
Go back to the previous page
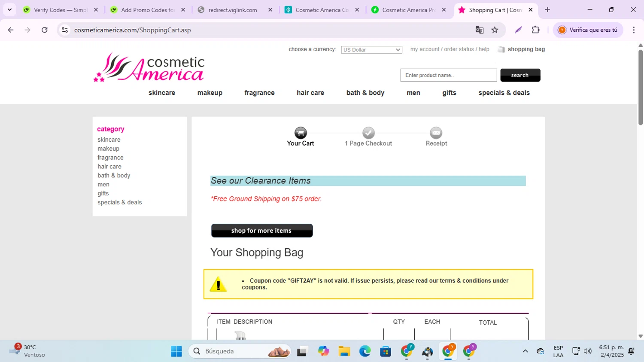tap(11, 30)
